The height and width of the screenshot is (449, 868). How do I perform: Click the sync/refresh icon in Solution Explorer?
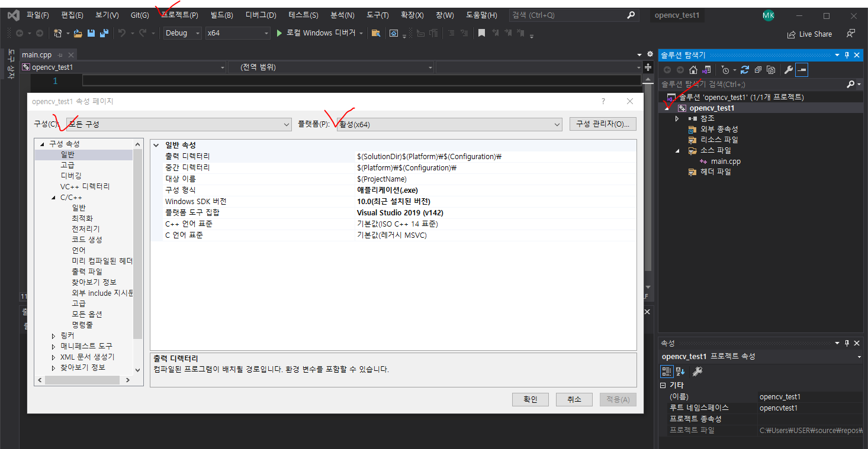tap(745, 70)
